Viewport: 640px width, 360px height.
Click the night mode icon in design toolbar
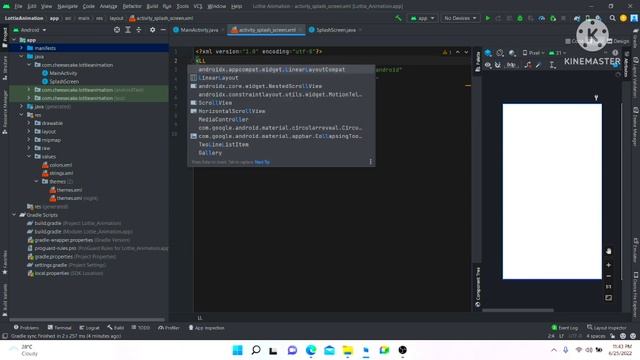(512, 53)
